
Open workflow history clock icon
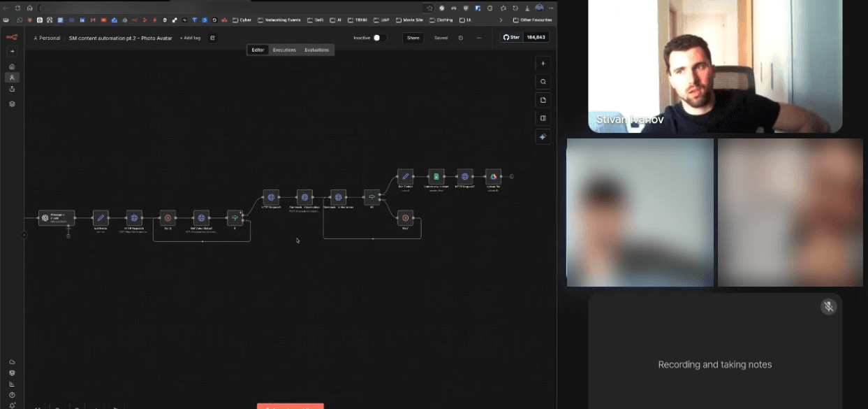pyautogui.click(x=460, y=38)
